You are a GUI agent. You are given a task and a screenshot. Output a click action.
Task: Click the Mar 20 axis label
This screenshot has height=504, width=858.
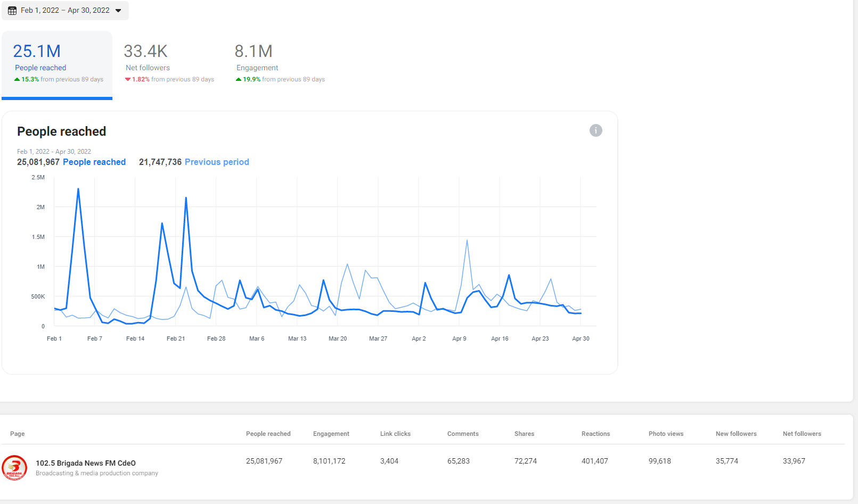click(x=338, y=338)
